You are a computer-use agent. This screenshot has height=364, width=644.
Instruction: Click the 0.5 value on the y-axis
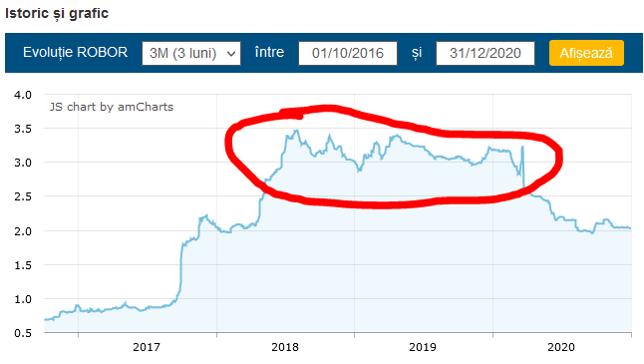23,333
